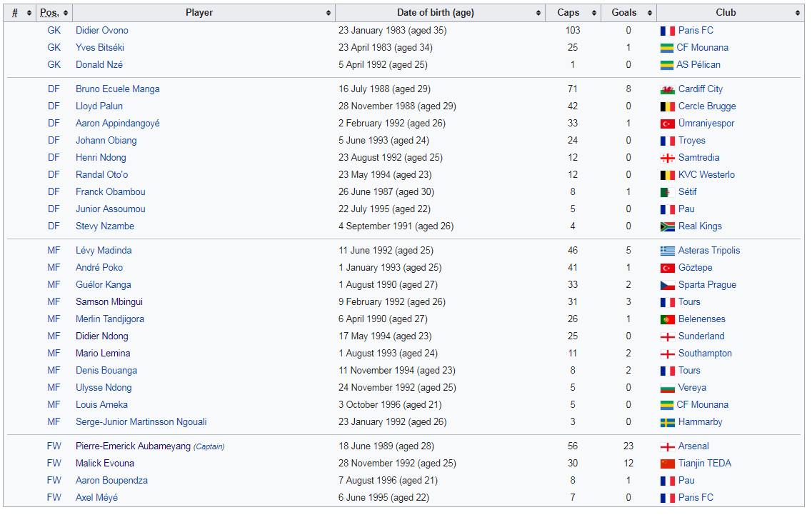Viewport: 812px width, 515px height.
Task: Click the Captain link next to Aubameyang
Action: coord(209,446)
